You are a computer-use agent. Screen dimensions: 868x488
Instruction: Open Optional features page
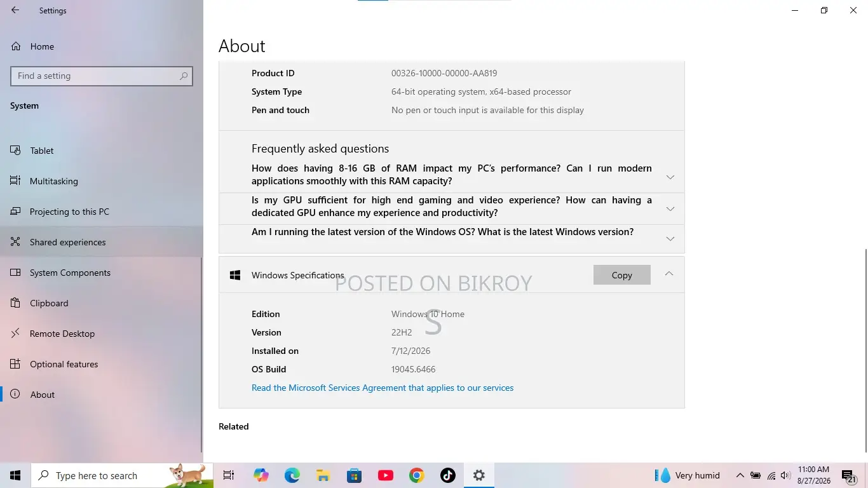point(102,364)
